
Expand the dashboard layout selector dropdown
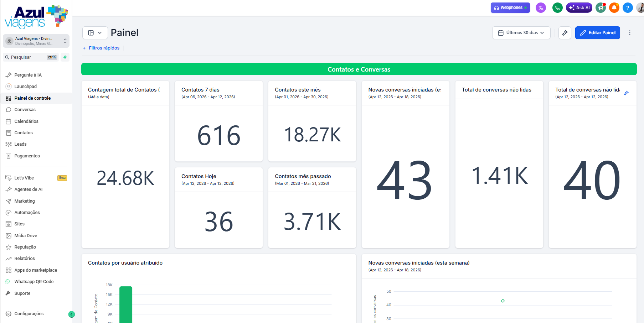point(95,33)
